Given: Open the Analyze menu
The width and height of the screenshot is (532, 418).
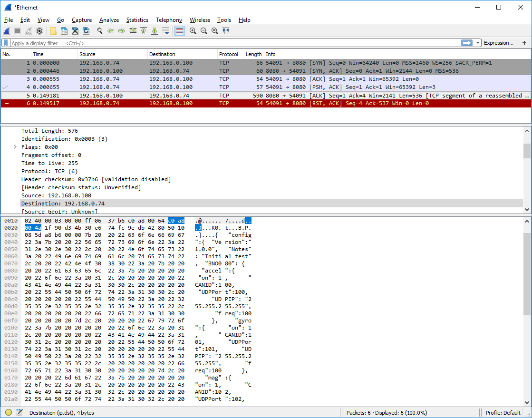Looking at the screenshot, I should (x=109, y=20).
